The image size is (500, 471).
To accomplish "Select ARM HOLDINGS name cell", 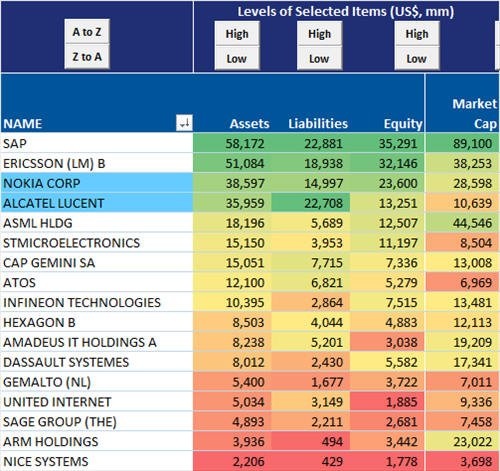I will (x=97, y=442).
